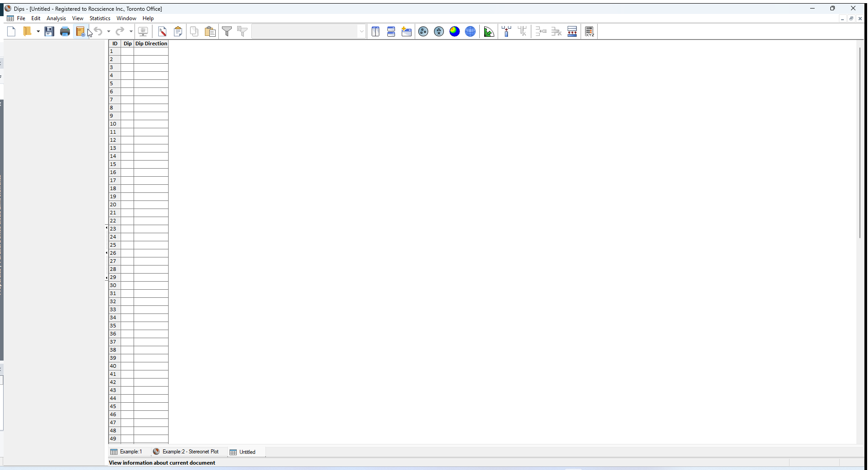Open the 3D stereosphere view
Image resolution: width=868 pixels, height=470 pixels.
(470, 31)
